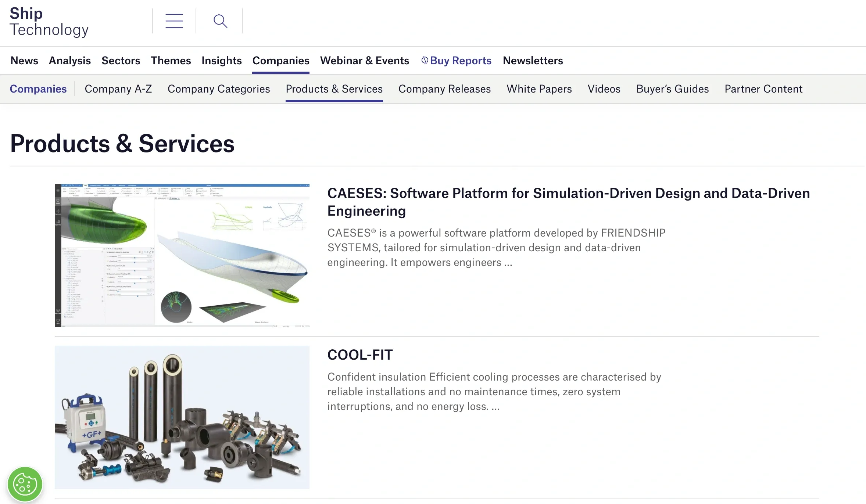The height and width of the screenshot is (504, 866).
Task: Open the News menu item
Action: click(x=24, y=61)
